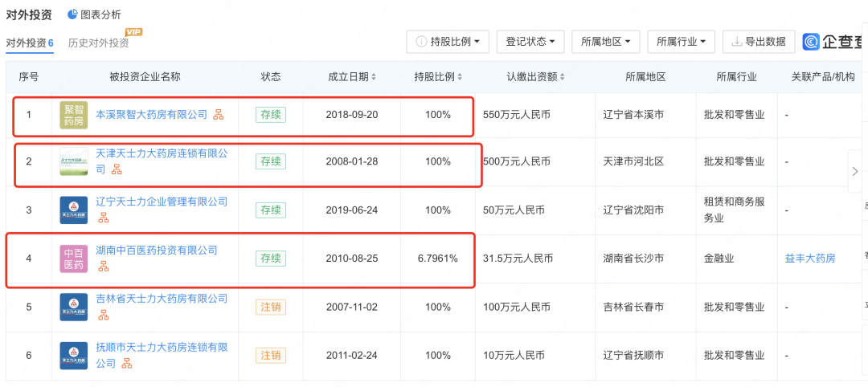
Task: Click 注销 status tag for 抚顺市天士力大药房
Action: [x=271, y=356]
